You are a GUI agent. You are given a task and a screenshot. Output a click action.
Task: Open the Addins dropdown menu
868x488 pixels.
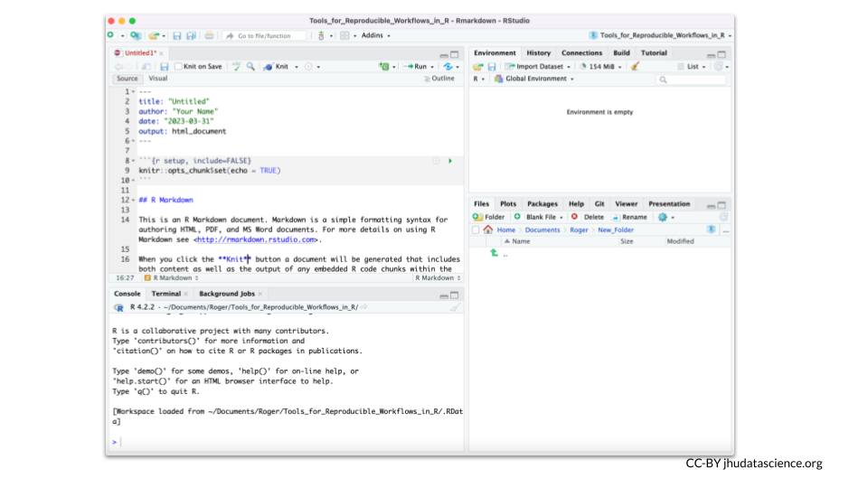pyautogui.click(x=376, y=35)
